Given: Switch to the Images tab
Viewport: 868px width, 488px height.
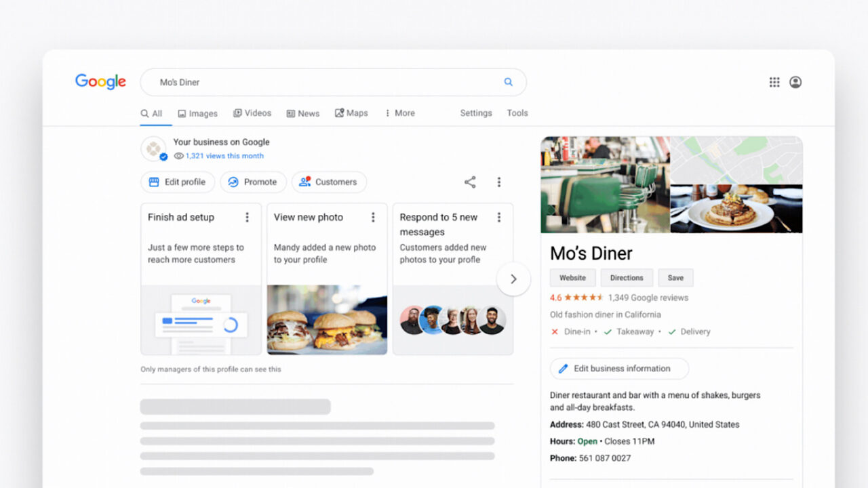Looking at the screenshot, I should (197, 113).
